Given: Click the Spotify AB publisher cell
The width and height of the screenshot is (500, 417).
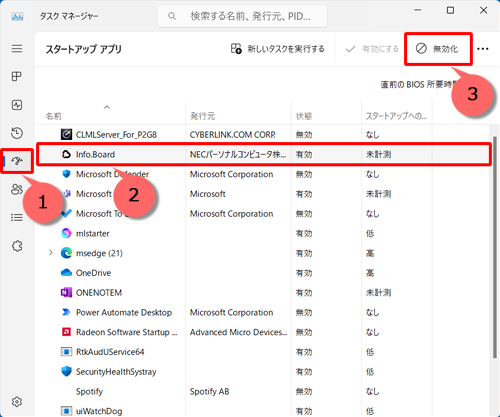Looking at the screenshot, I should point(209,391).
